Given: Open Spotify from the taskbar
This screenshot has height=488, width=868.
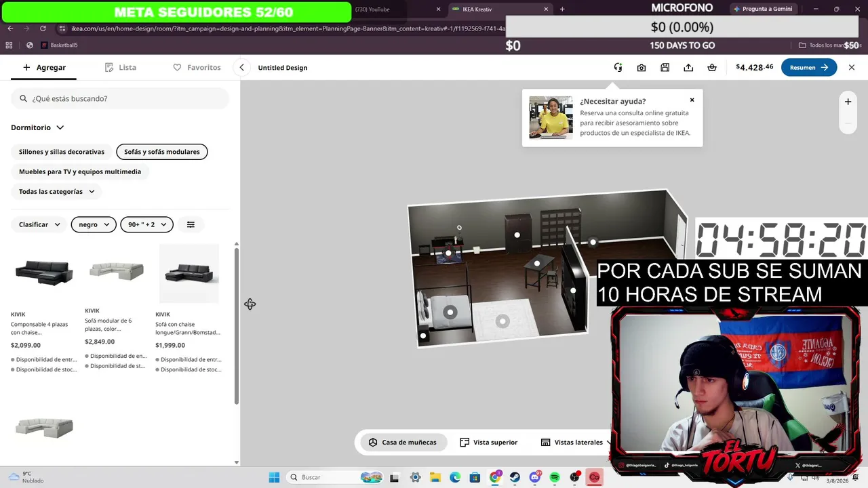Looking at the screenshot, I should pos(555,477).
